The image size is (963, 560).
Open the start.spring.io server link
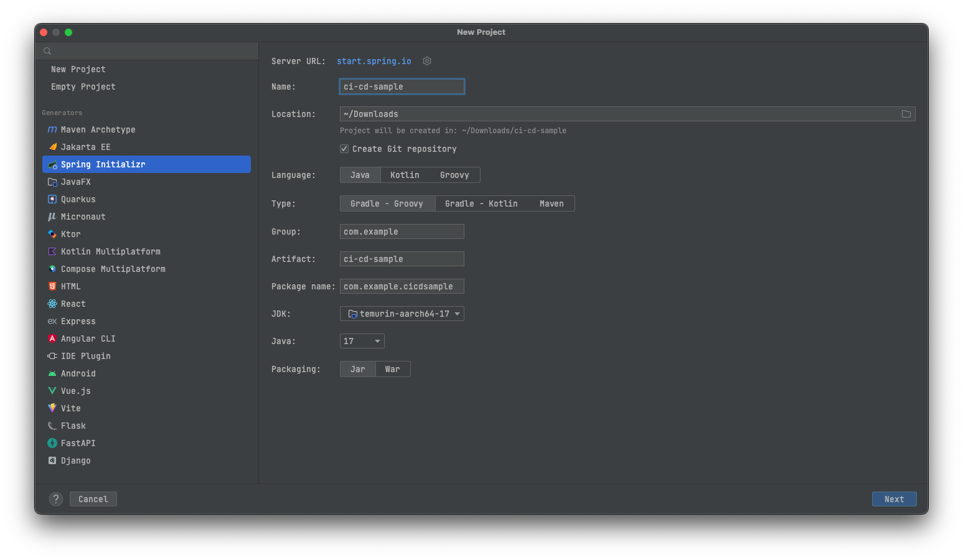[x=374, y=61]
